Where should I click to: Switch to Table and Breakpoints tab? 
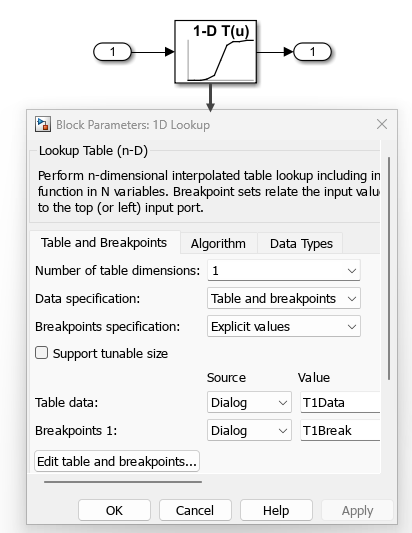click(104, 243)
